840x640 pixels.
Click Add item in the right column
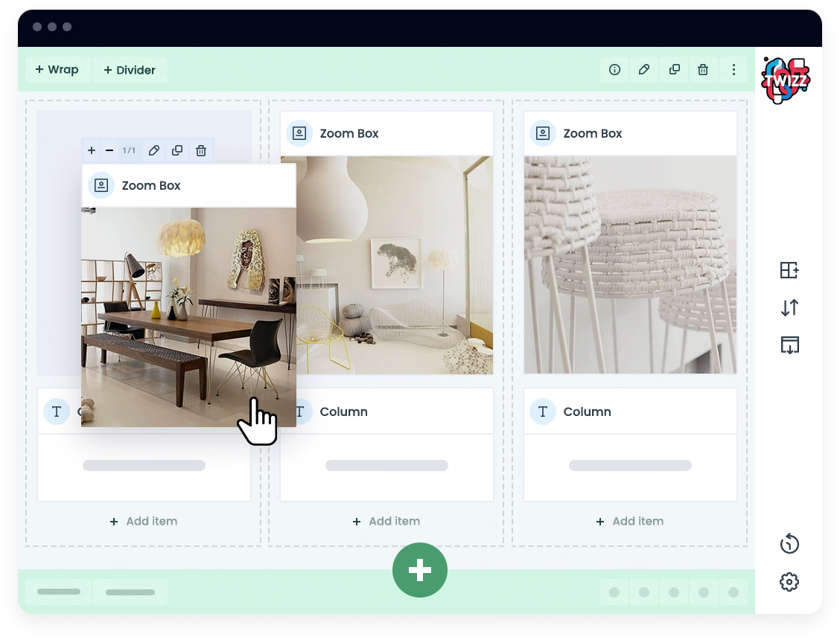click(x=630, y=522)
